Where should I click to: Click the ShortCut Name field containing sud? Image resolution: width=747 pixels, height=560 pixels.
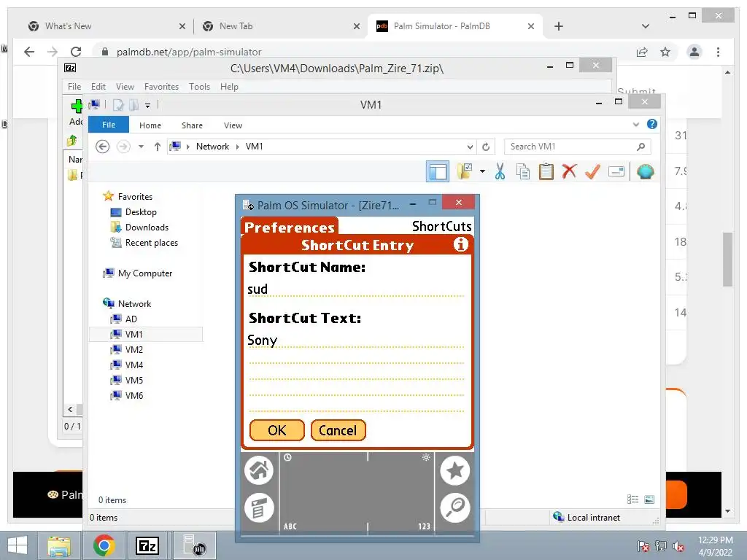(356, 289)
